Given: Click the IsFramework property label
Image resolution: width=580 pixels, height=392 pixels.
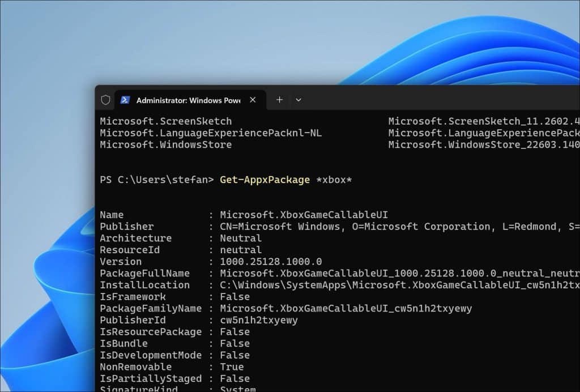Looking at the screenshot, I should click(133, 297).
